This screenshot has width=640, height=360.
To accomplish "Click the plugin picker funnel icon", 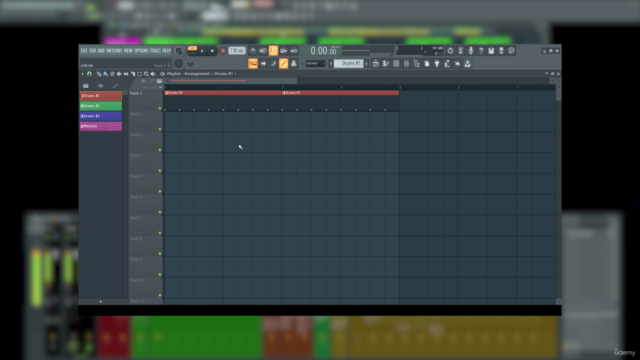I will click(437, 64).
